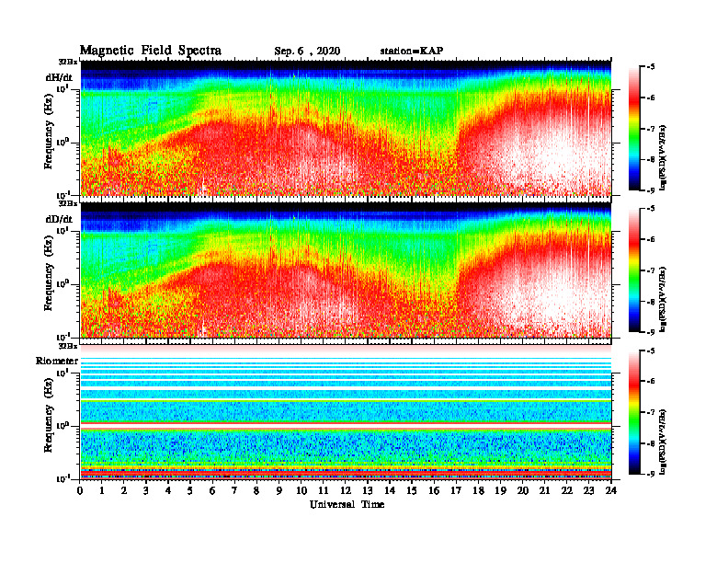This screenshot has width=728, height=563.
Task: Click the hour "6" tick label
Action: (212, 491)
